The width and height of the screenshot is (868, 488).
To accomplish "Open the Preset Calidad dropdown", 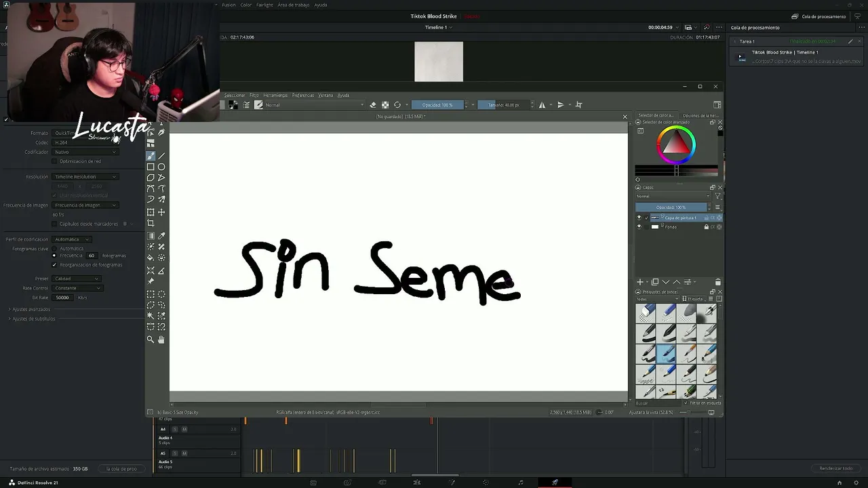I will [77, 279].
